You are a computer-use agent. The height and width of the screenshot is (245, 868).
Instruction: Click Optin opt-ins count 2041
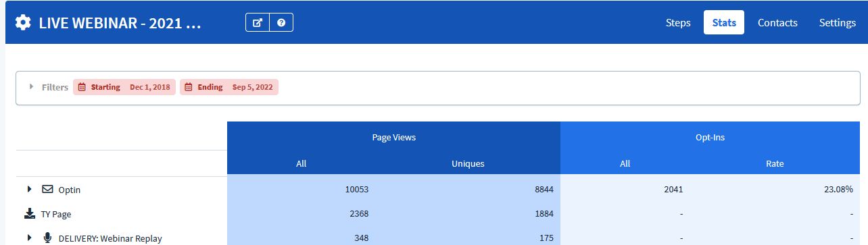[x=673, y=190]
